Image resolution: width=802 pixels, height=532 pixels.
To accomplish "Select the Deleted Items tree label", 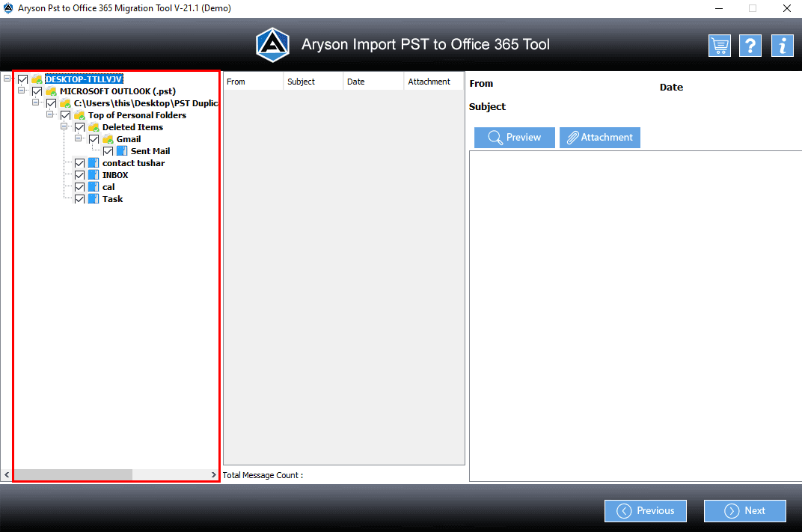I will click(132, 127).
